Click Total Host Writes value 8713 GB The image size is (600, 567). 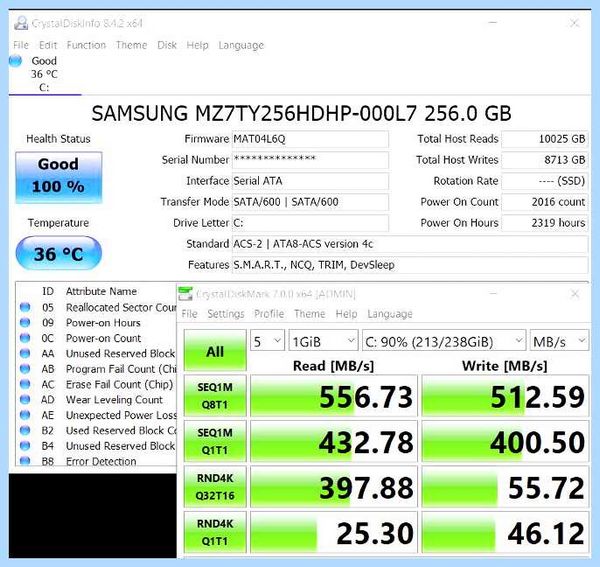545,160
